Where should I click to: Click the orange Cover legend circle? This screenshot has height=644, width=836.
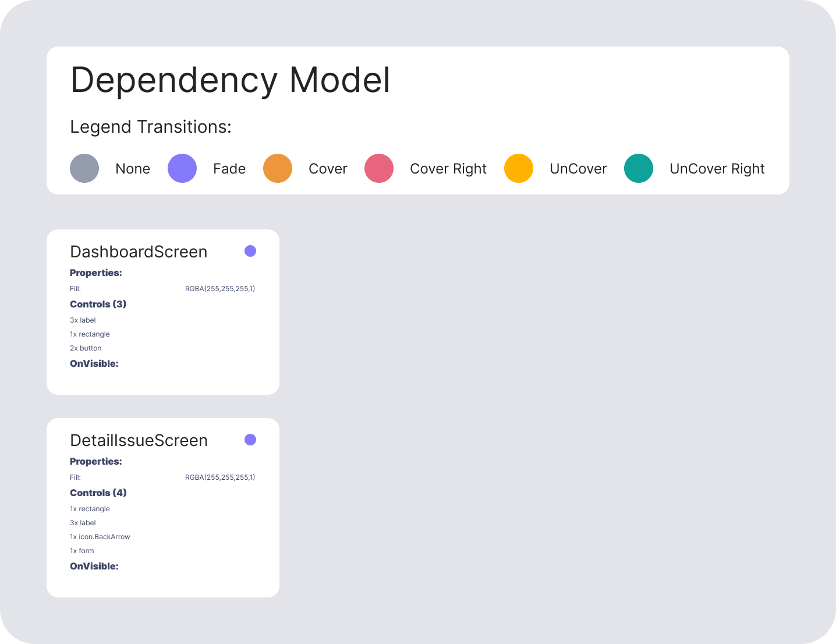coord(278,168)
